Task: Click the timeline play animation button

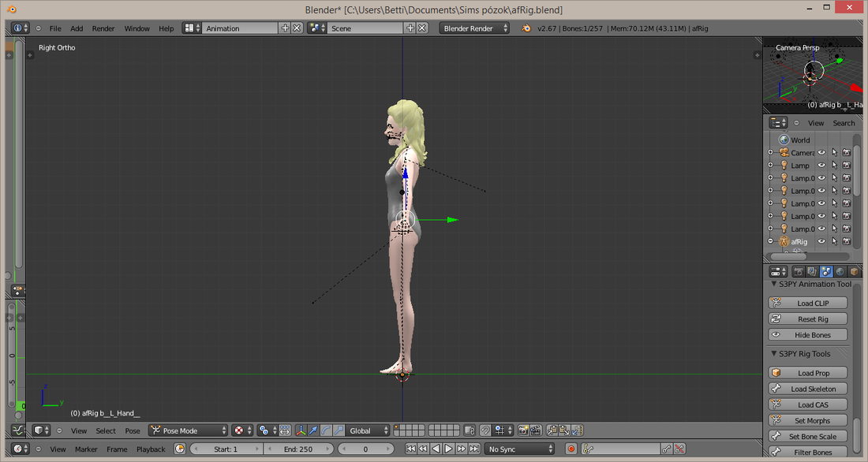Action: click(448, 449)
